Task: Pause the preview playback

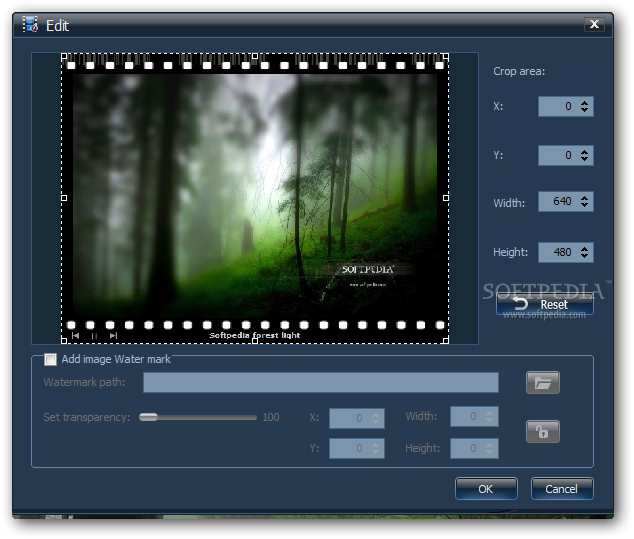Action: 94,336
